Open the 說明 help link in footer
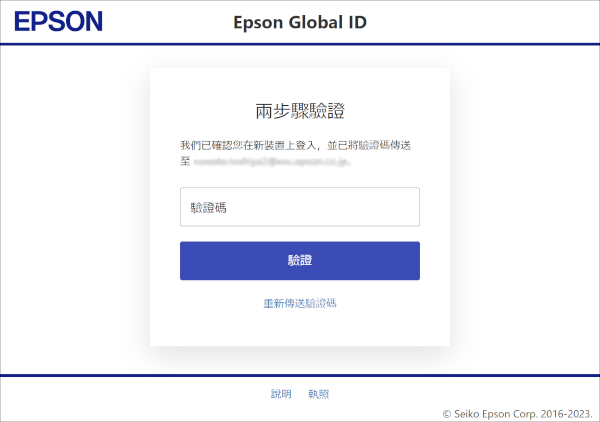The image size is (600, 422). [281, 394]
